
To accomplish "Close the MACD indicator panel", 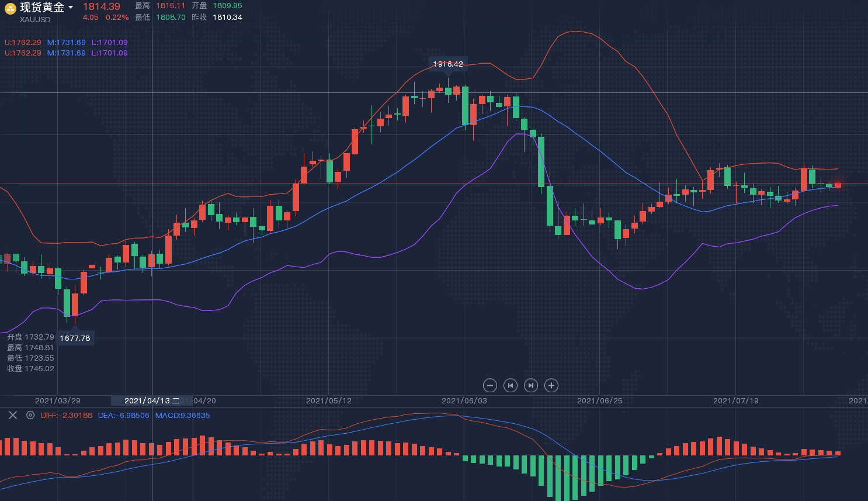I will (13, 415).
